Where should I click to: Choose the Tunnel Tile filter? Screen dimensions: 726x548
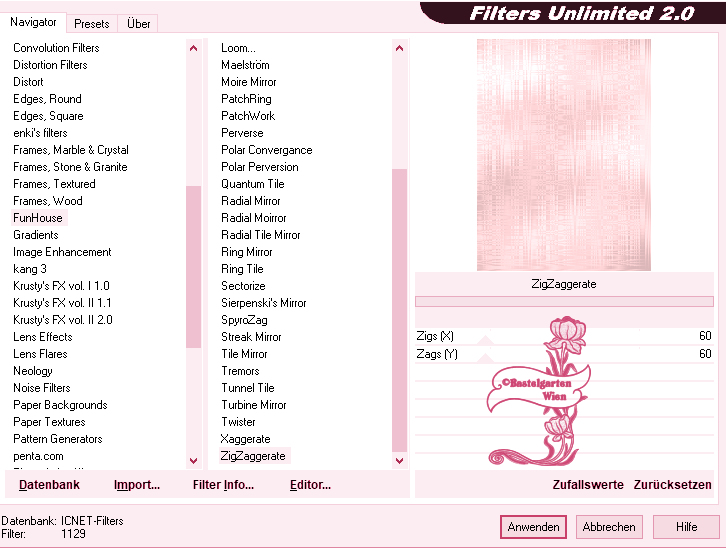(248, 388)
